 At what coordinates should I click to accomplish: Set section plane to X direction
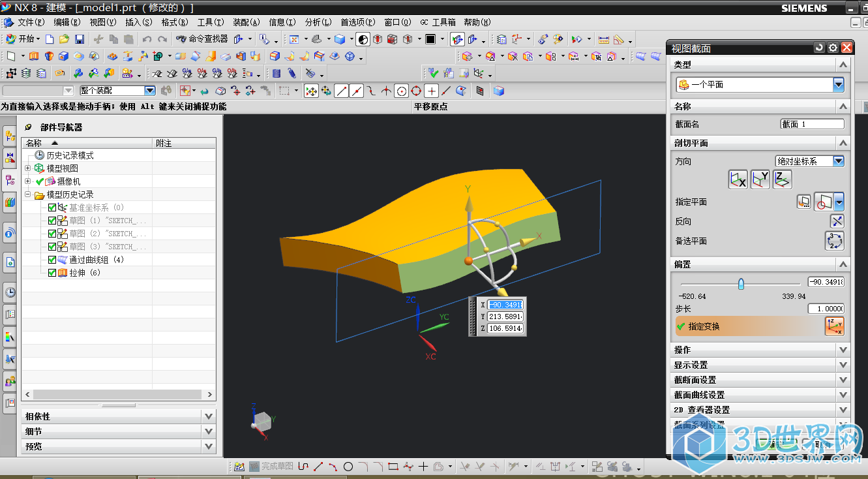coord(738,179)
